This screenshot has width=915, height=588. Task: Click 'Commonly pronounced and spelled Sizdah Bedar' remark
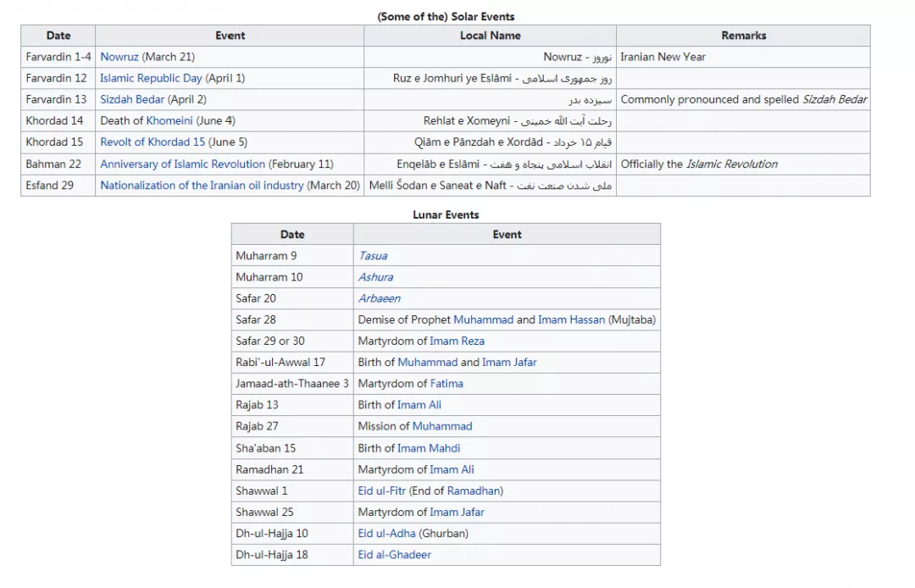(x=744, y=100)
